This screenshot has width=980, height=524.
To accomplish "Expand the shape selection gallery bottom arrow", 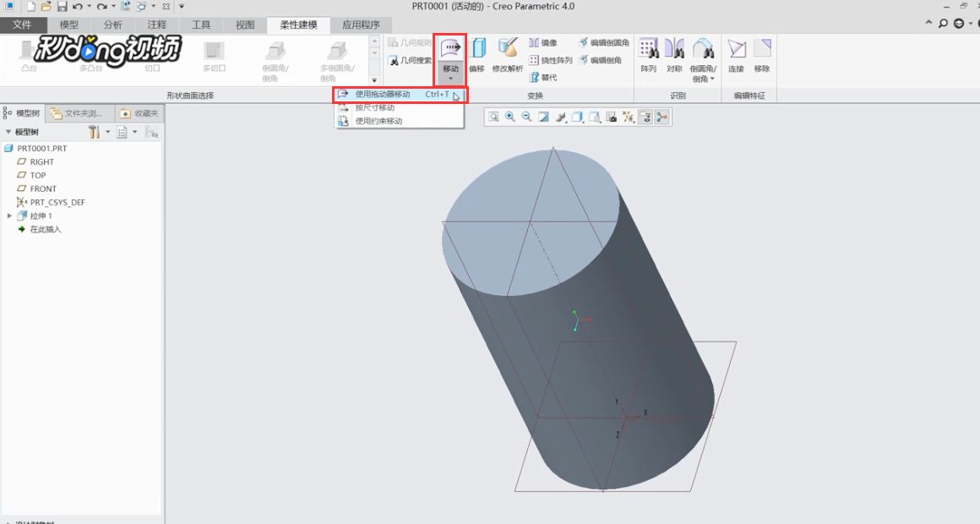I will [374, 80].
